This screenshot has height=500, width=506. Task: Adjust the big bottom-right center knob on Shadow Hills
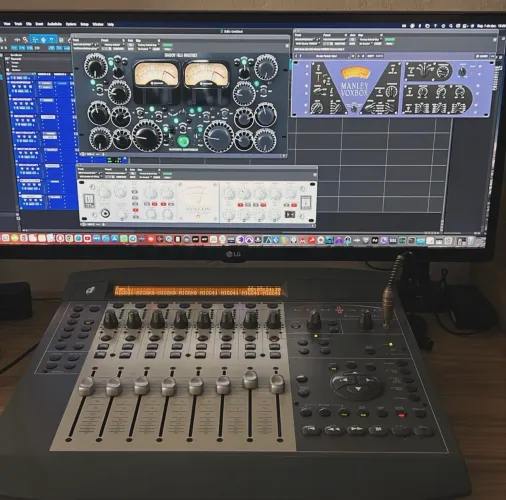click(x=218, y=137)
